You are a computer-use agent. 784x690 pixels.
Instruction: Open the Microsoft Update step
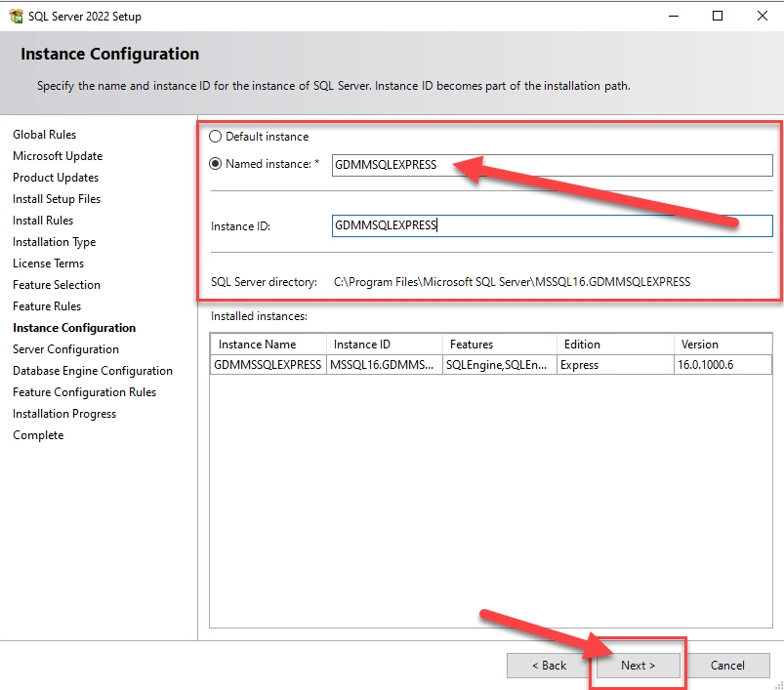coord(58,156)
